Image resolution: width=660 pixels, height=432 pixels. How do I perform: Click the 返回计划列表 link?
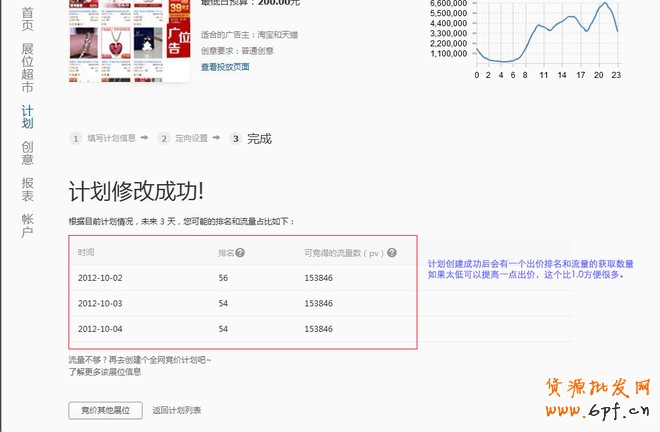pyautogui.click(x=177, y=410)
